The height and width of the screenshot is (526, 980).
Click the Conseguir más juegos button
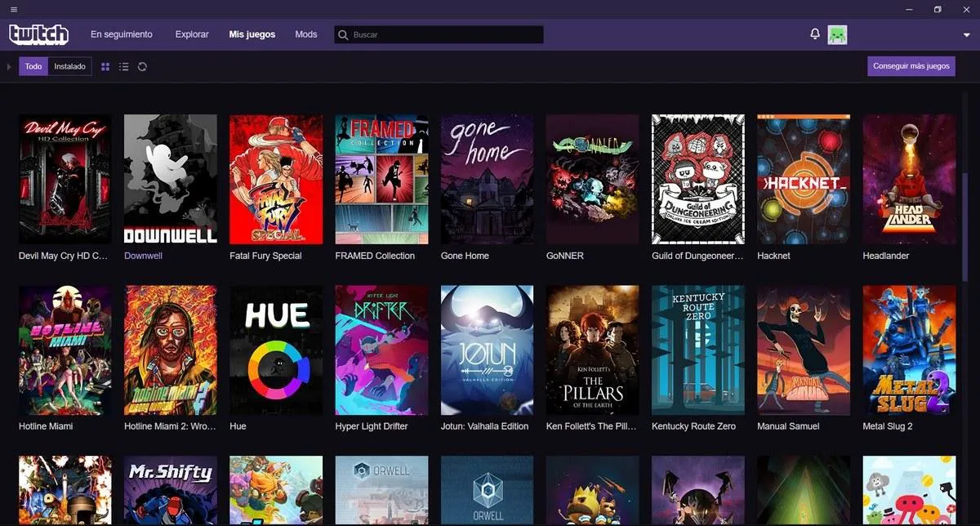pyautogui.click(x=911, y=66)
